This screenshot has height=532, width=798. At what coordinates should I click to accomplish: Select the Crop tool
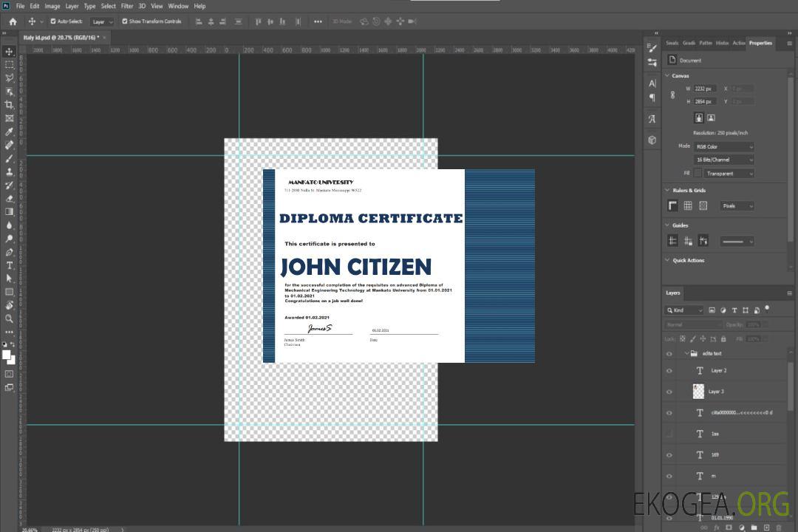(9, 104)
